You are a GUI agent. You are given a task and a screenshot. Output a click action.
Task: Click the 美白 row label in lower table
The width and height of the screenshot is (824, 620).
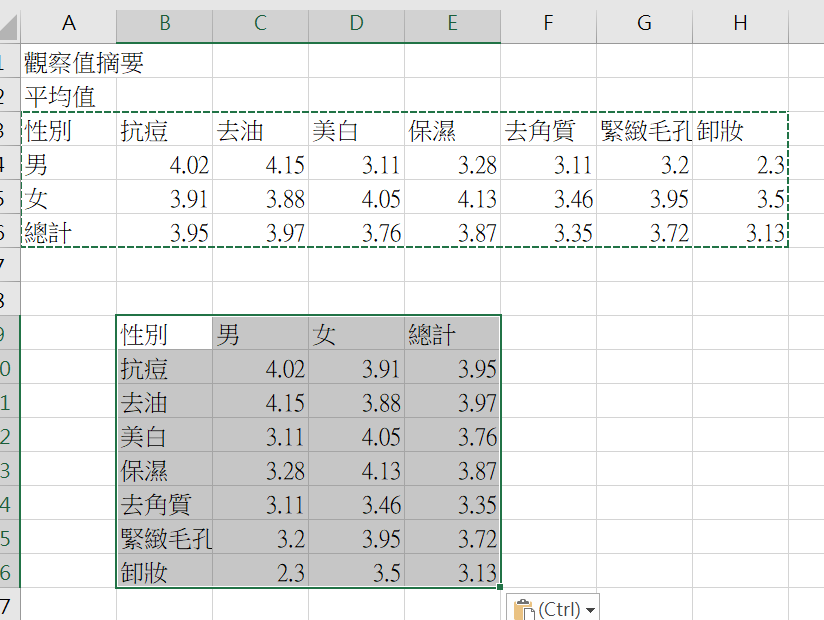click(164, 437)
